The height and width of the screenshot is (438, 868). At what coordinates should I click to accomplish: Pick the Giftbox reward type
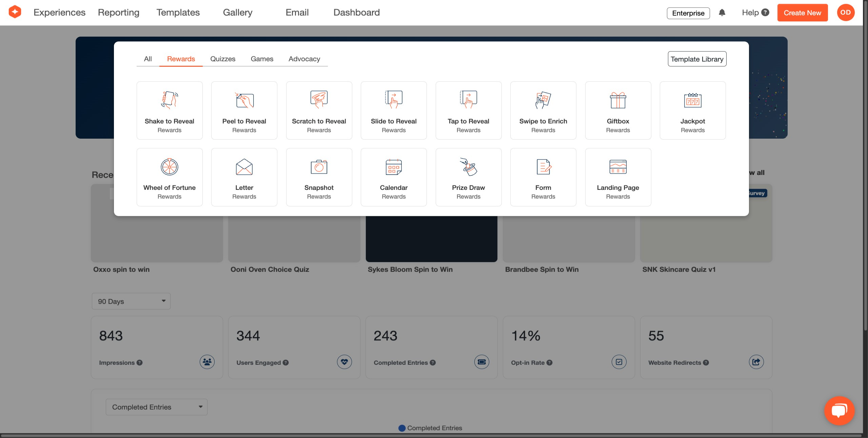(618, 110)
